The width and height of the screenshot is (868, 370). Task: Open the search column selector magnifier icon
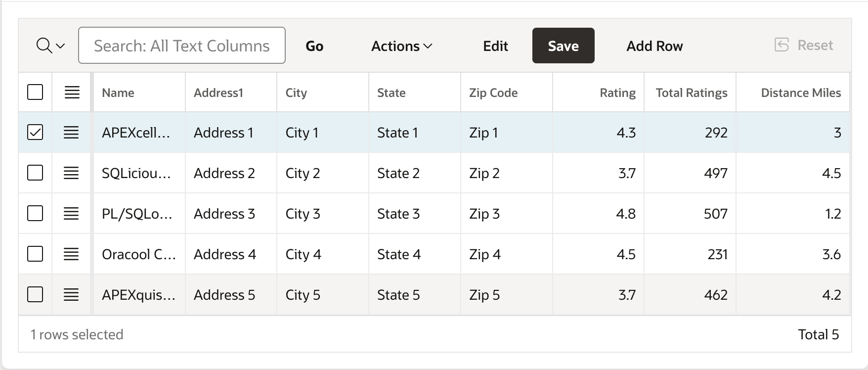pos(50,46)
